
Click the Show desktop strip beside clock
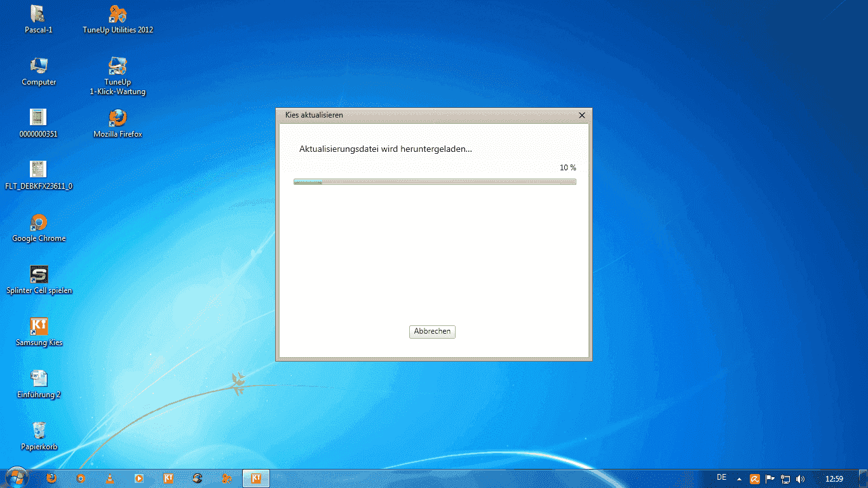(x=864, y=479)
